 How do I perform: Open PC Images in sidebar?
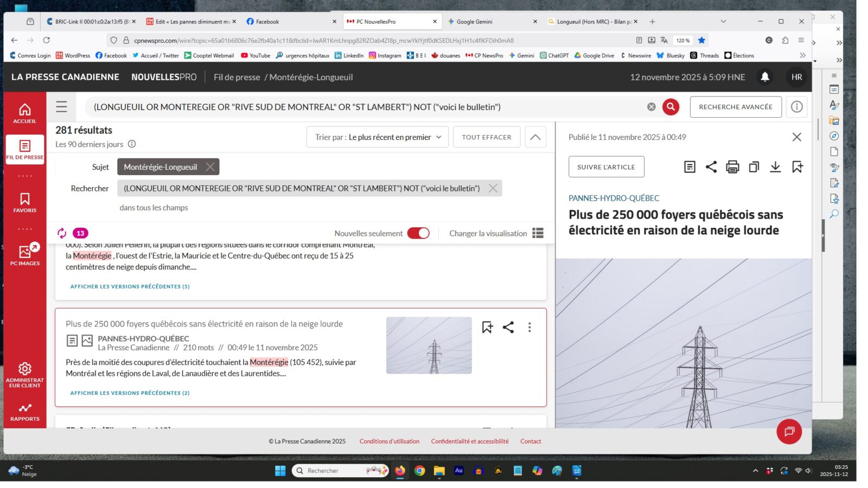pos(25,255)
